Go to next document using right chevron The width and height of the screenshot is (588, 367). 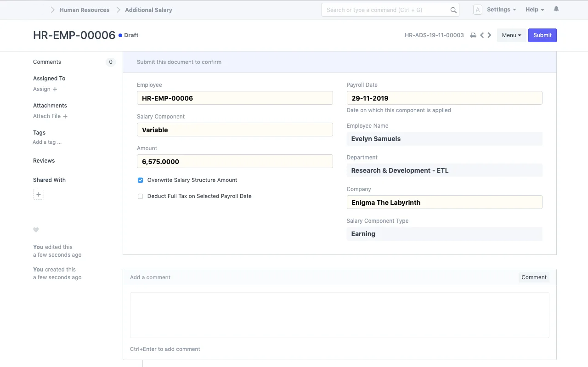[489, 35]
